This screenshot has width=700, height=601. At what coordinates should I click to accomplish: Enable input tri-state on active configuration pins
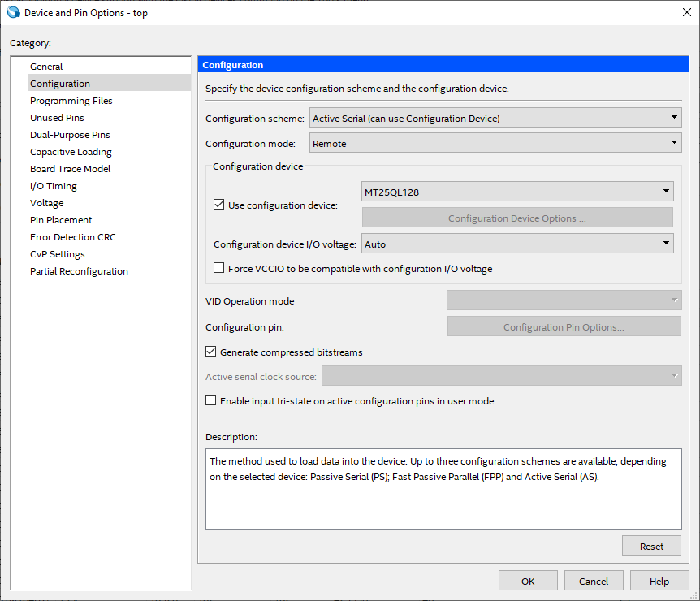click(x=211, y=400)
